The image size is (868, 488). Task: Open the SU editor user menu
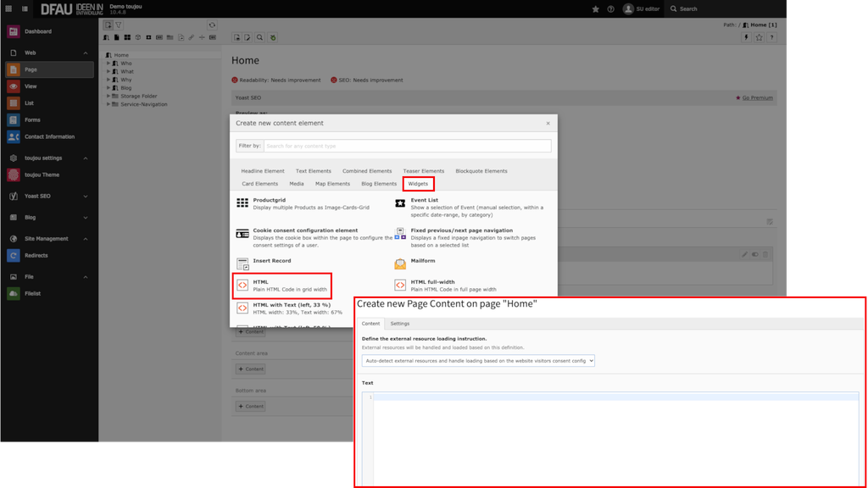643,8
